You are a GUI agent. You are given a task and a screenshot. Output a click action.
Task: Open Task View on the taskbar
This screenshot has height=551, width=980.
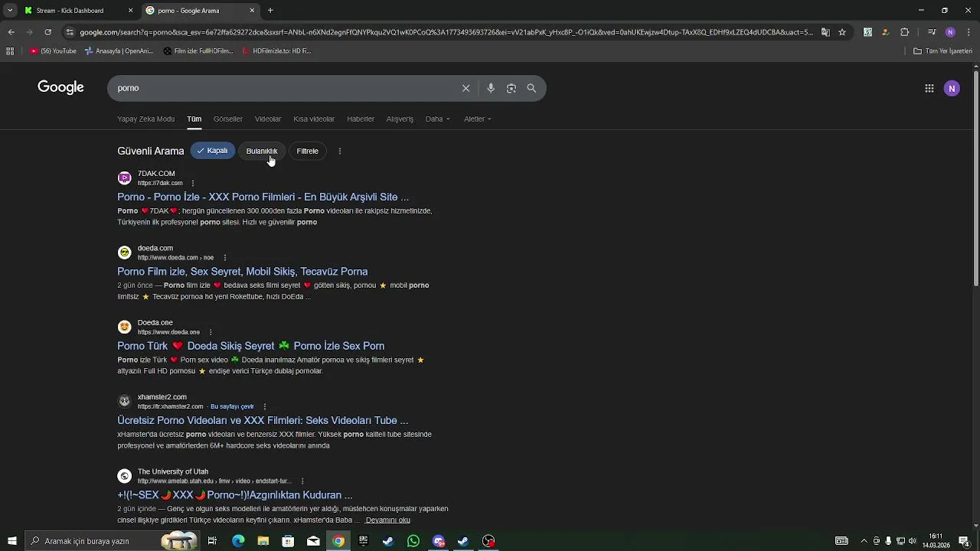pyautogui.click(x=212, y=541)
